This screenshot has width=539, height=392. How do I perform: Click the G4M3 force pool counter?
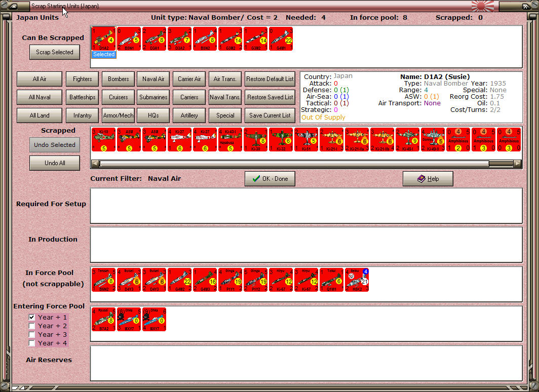205,280
